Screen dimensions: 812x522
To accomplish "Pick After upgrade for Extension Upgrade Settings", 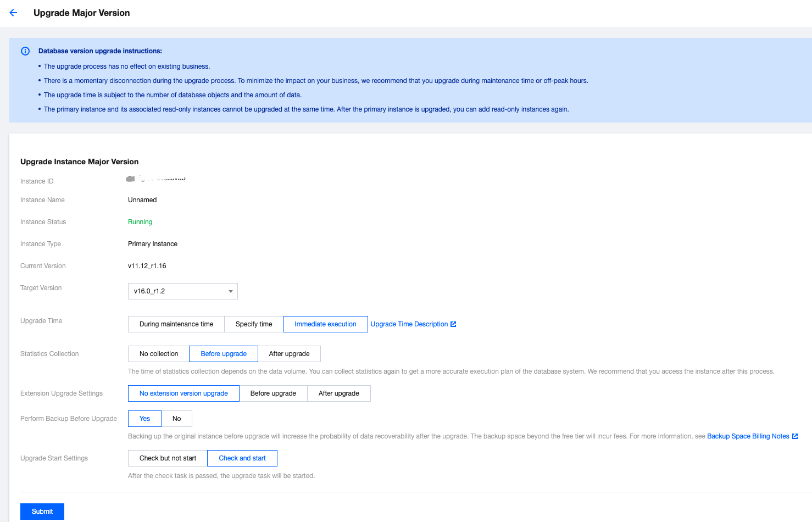I will (338, 393).
